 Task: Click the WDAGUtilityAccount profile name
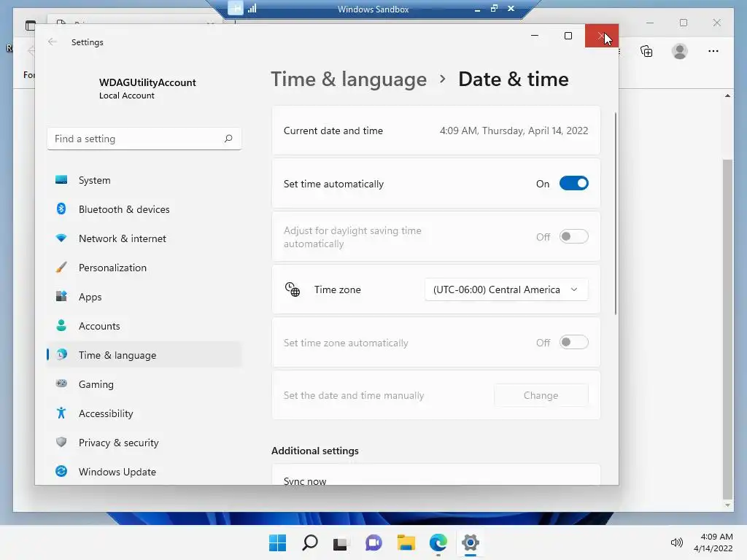point(147,82)
